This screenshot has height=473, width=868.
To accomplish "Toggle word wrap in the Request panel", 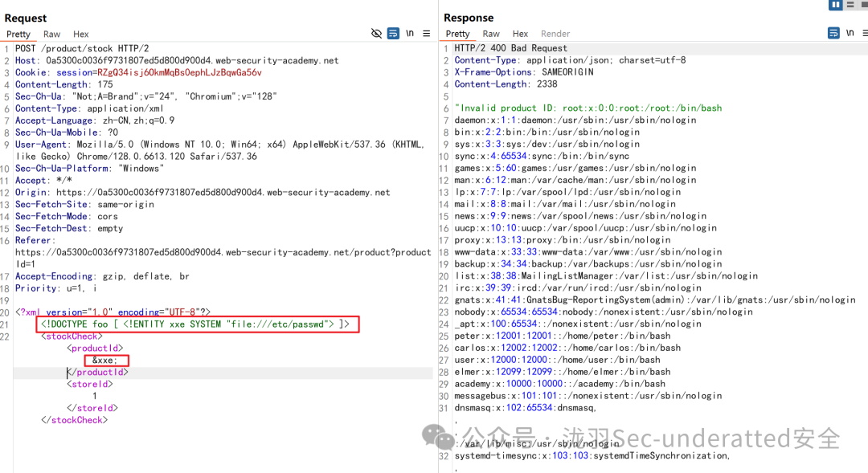I will point(393,33).
